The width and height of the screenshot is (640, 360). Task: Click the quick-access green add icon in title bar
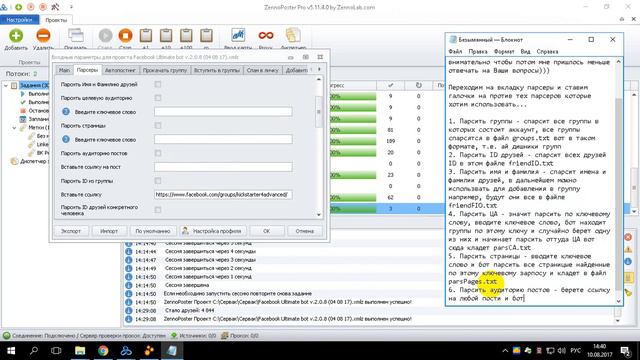pos(18,7)
